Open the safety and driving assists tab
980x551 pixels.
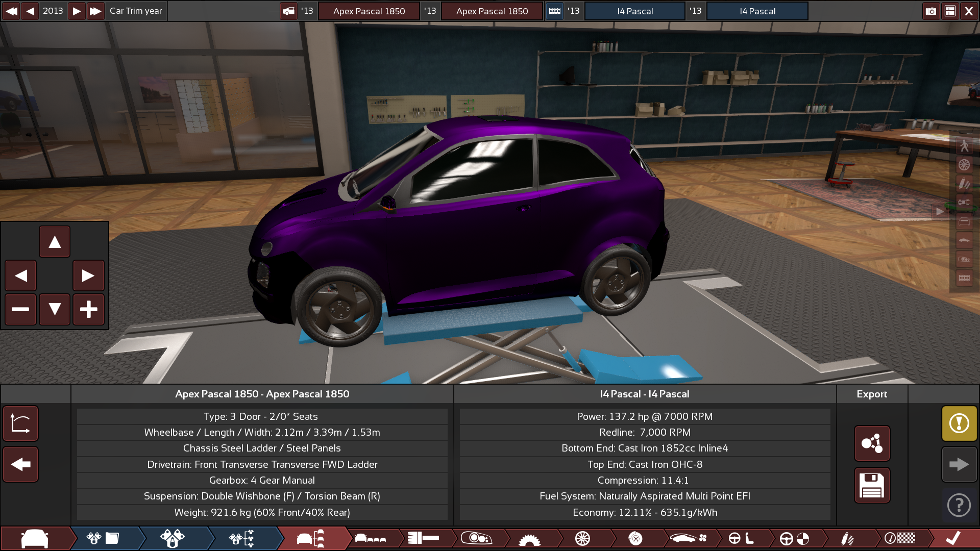point(795,538)
